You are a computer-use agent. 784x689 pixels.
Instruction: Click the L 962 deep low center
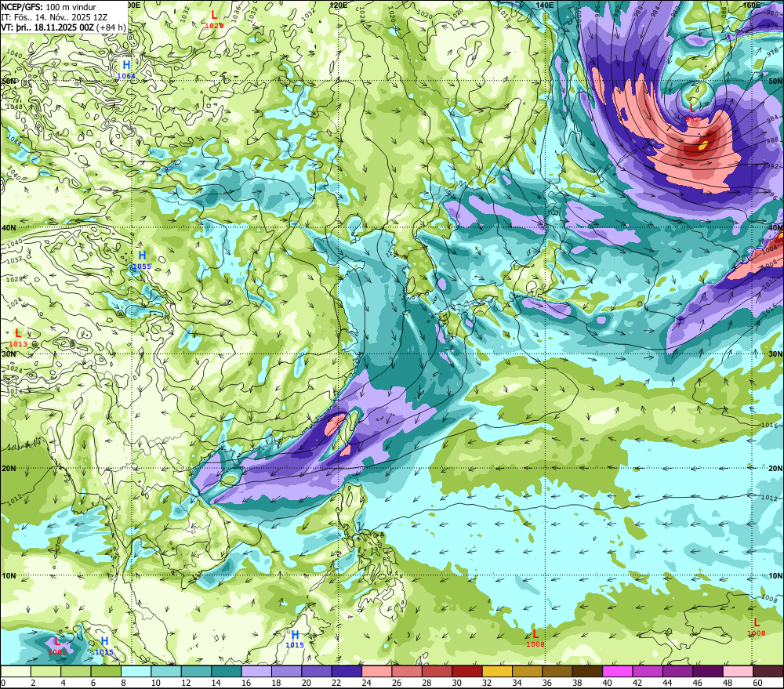(x=692, y=112)
